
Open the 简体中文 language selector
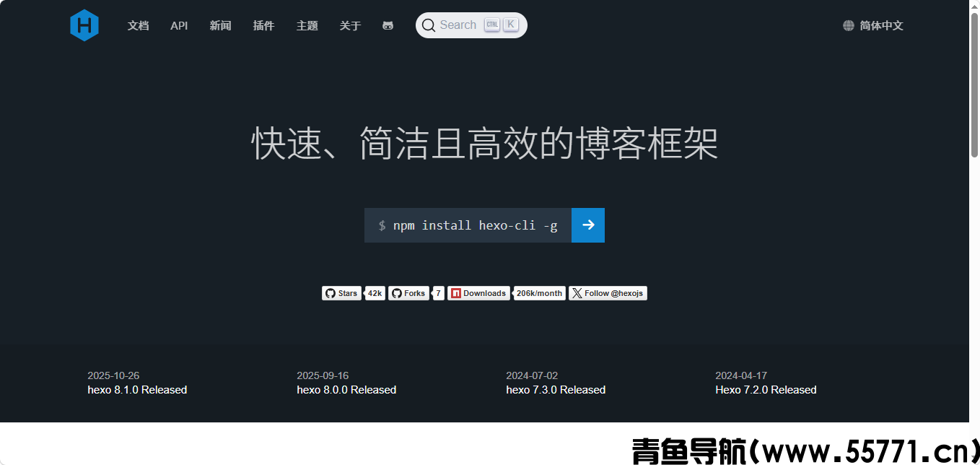[872, 25]
